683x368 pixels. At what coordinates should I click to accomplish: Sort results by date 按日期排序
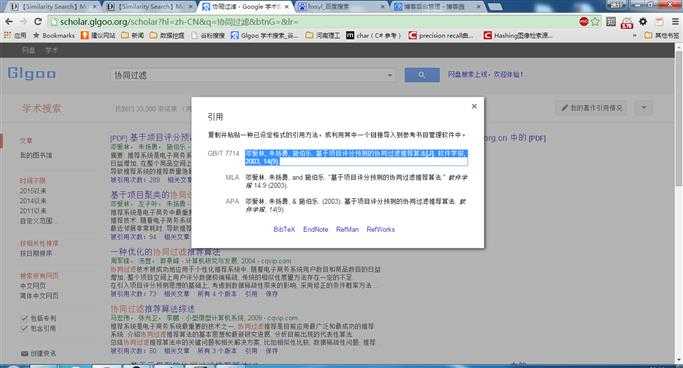tap(36, 253)
